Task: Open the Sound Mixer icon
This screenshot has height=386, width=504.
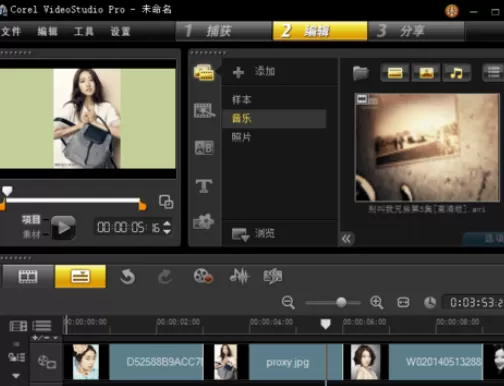Action: tap(239, 276)
